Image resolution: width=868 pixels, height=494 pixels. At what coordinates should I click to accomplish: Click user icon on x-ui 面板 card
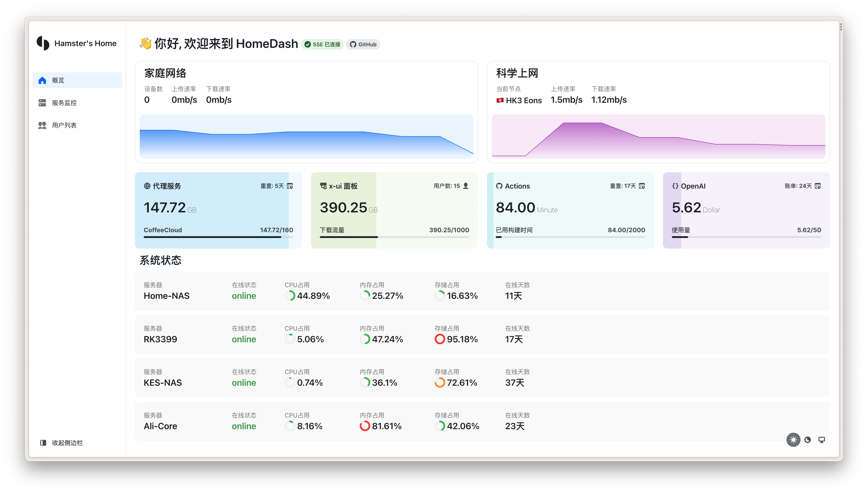click(x=466, y=186)
